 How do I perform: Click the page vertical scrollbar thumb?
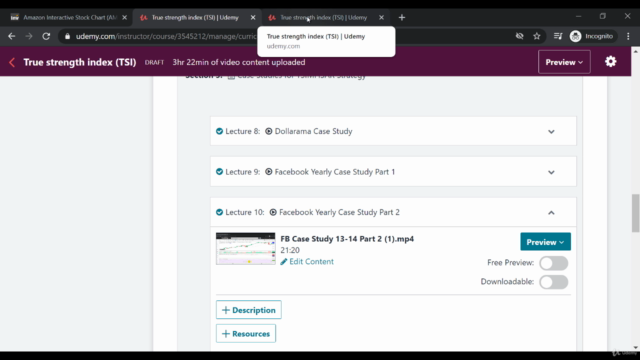[636, 212]
